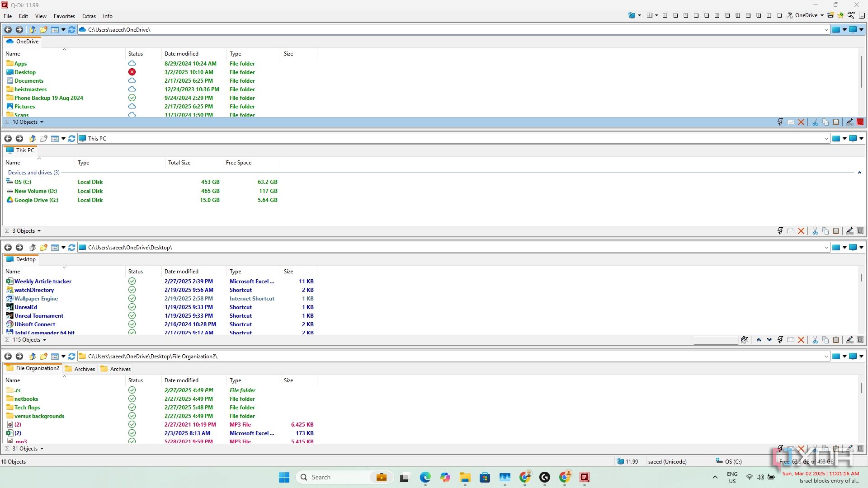Screen dimensions: 868x488
Task: Click paste clipboard icon in This PC pane
Action: pos(836,231)
